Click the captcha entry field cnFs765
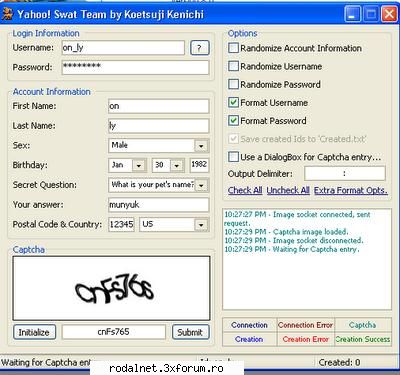The width and height of the screenshot is (400, 375). click(114, 332)
